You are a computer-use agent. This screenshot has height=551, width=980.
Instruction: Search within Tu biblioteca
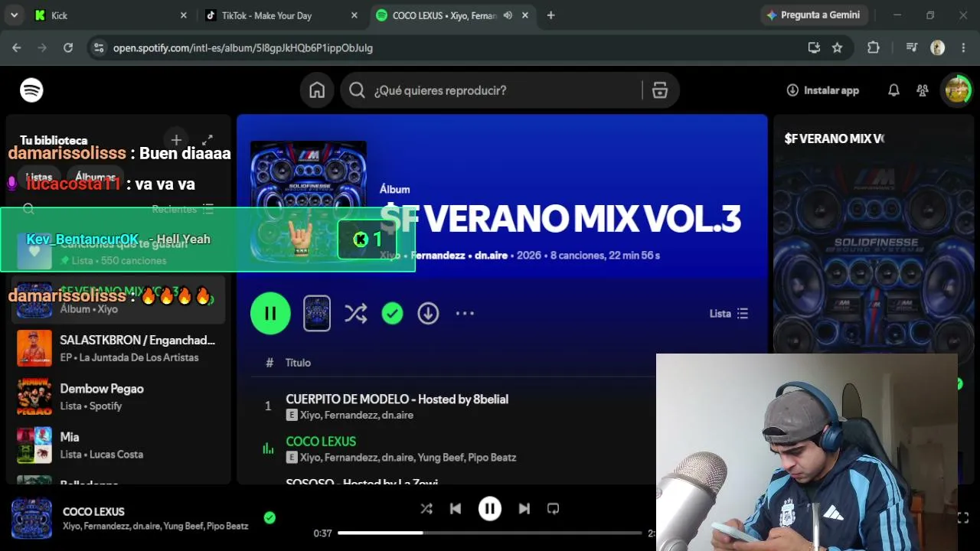click(x=28, y=209)
